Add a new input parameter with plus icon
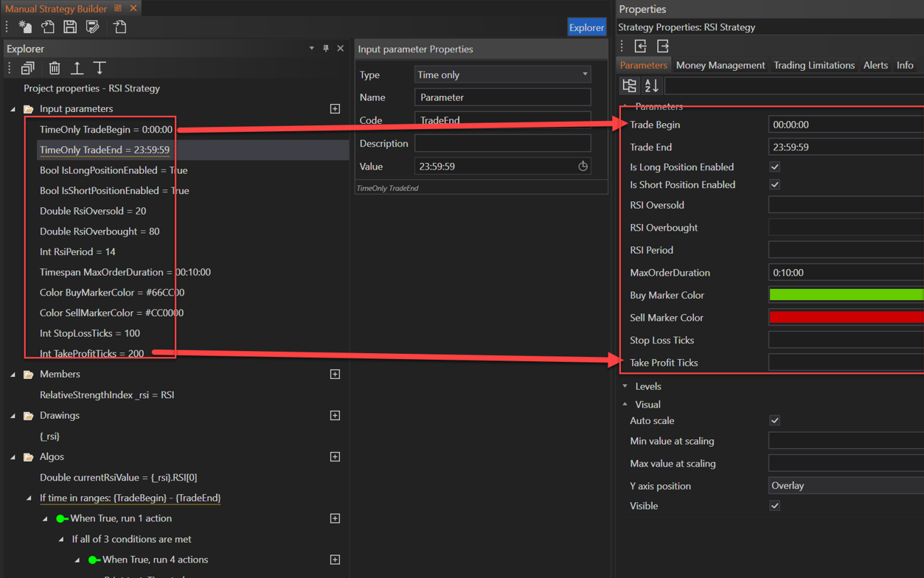The image size is (924, 578). point(335,109)
